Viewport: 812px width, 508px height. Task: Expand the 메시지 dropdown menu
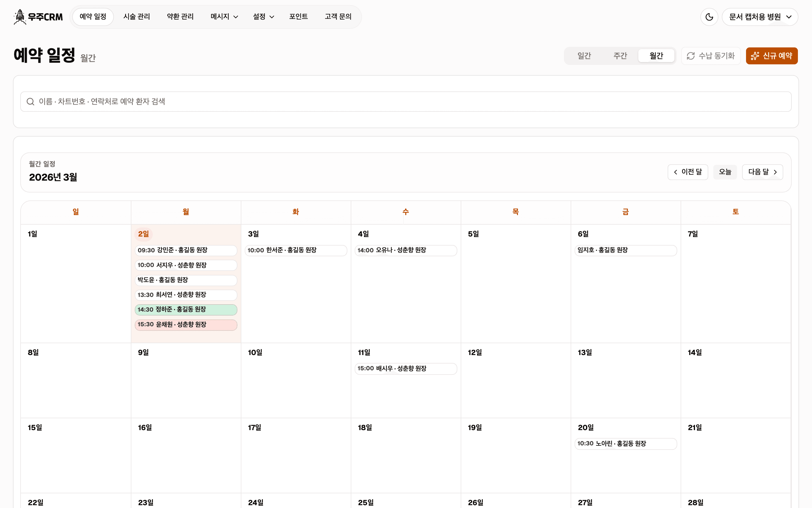tap(224, 17)
